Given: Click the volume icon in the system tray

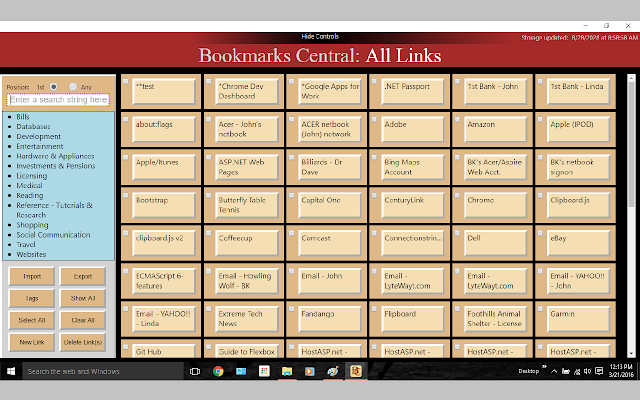Looking at the screenshot, I should click(587, 371).
